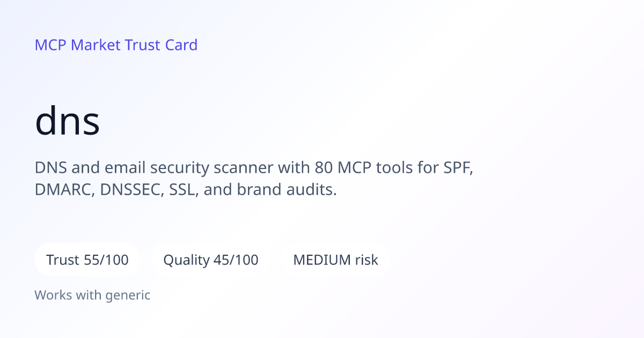
Task: Open the MEDIUM risk badge
Action: (x=335, y=260)
